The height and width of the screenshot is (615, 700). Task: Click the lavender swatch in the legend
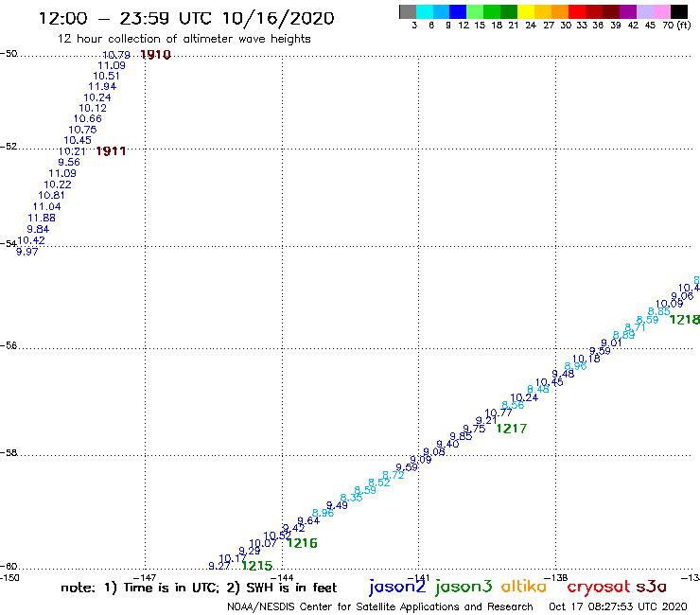click(644, 11)
